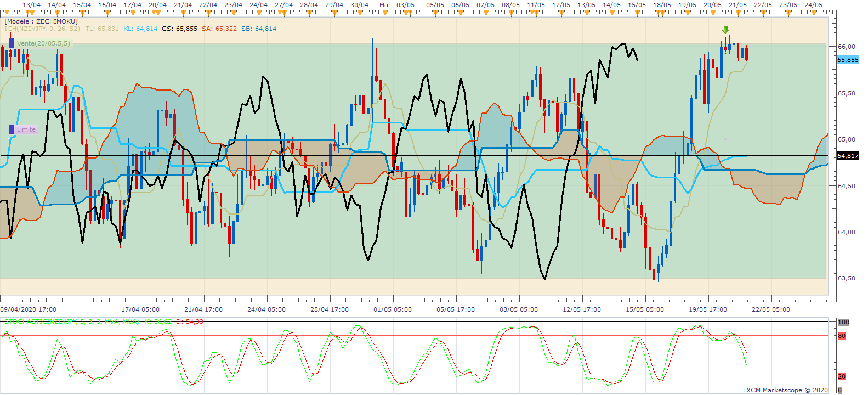Image resolution: width=868 pixels, height=395 pixels.
Task: Select the ICH(NZD/JPY, 9, 26, 52) indicator label
Action: (x=42, y=29)
